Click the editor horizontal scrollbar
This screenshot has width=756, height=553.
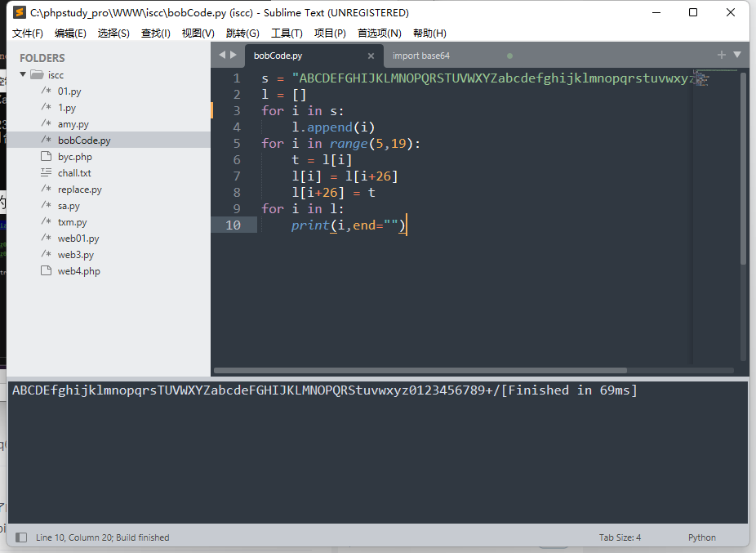[420, 371]
